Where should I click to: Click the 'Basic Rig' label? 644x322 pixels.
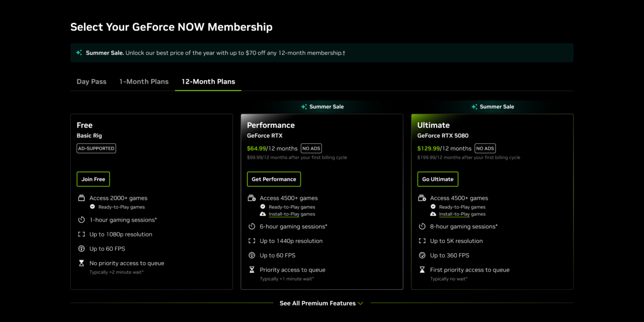pos(90,136)
